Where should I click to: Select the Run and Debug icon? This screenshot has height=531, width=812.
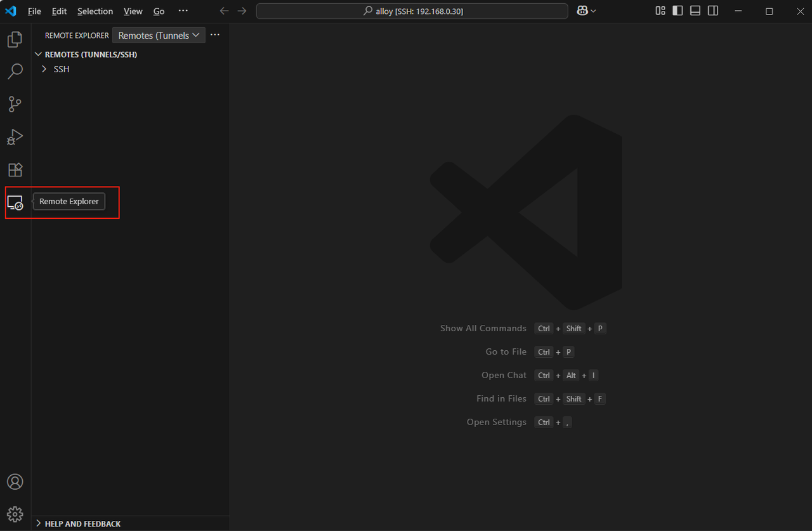tap(15, 137)
